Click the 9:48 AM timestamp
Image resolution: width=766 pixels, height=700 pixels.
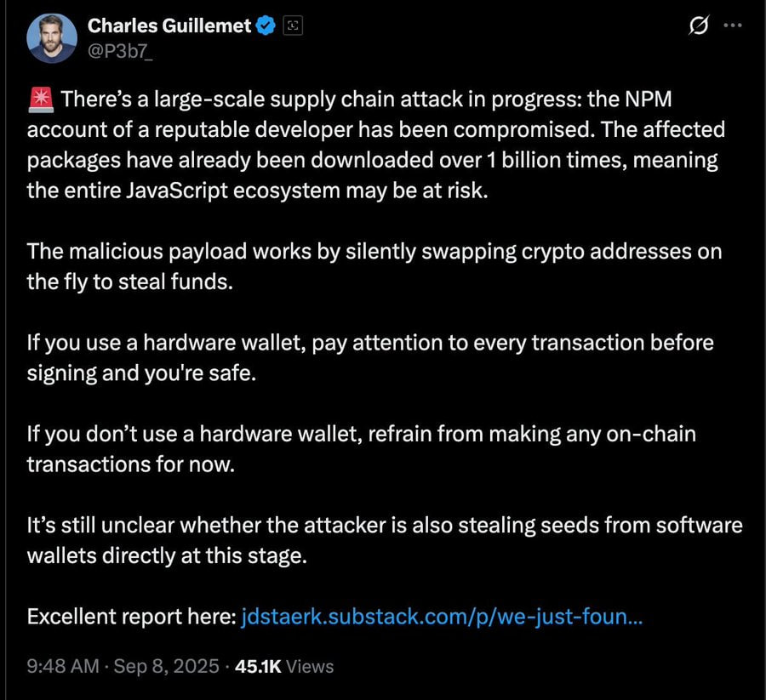[63, 666]
